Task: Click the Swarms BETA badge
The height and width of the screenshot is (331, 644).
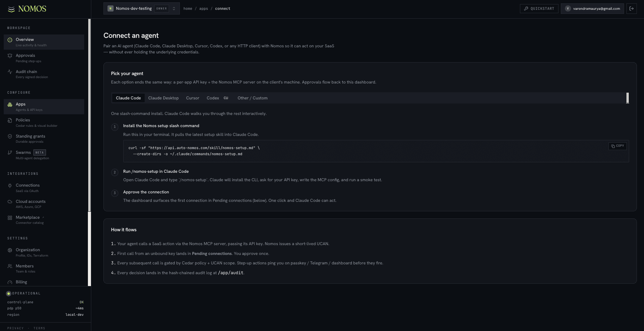Action: pos(40,152)
